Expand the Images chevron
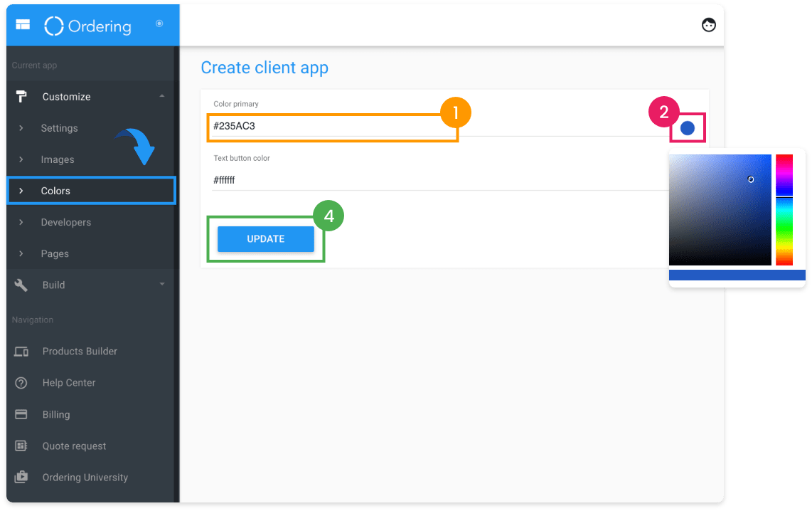 [21, 159]
